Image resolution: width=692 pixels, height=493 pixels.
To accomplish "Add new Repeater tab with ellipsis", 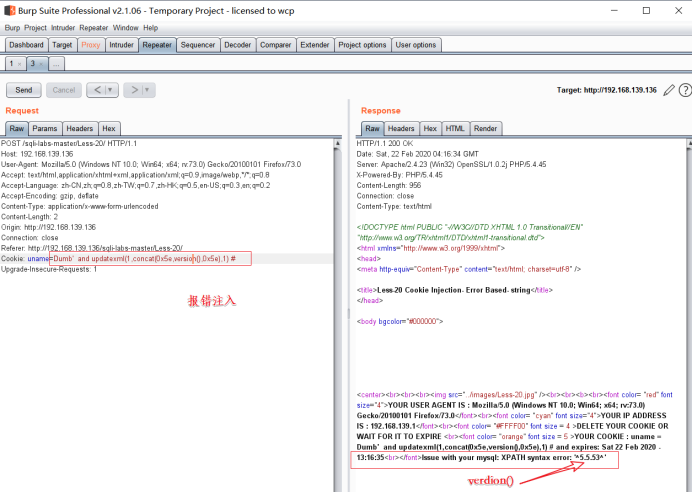I will (x=56, y=64).
